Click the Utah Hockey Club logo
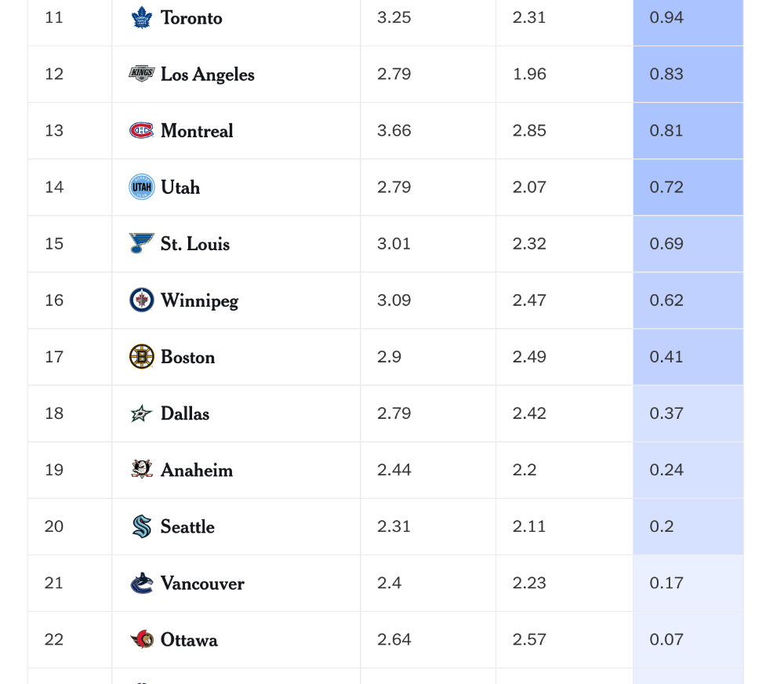 (x=141, y=187)
